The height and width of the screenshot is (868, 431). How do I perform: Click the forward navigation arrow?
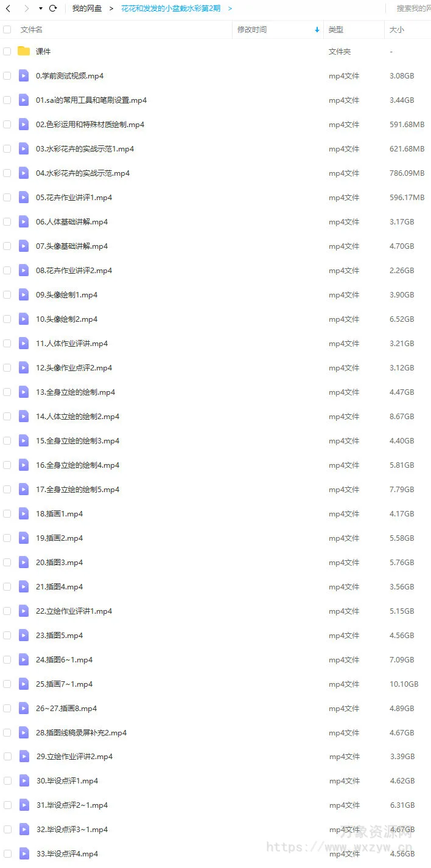[x=26, y=9]
